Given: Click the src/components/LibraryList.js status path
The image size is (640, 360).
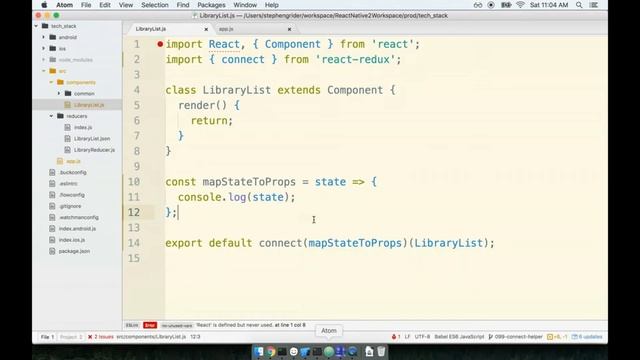Looking at the screenshot, I should [x=151, y=337].
